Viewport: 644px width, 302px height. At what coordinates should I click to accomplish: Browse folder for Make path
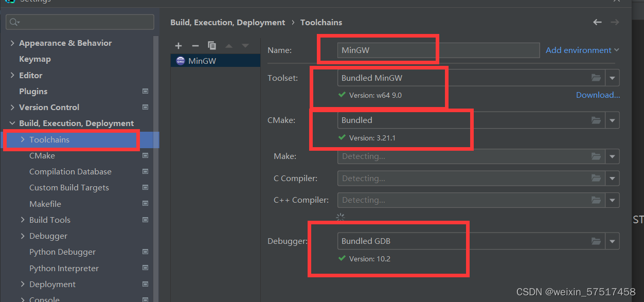(x=596, y=156)
